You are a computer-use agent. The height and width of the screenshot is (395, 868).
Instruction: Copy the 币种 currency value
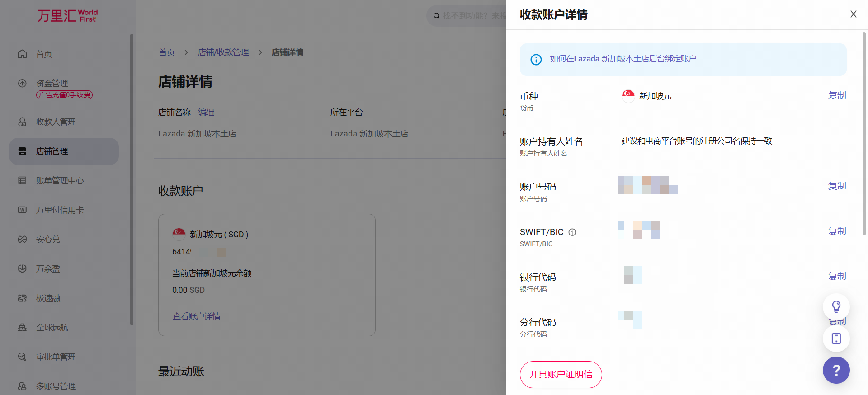[x=837, y=95]
